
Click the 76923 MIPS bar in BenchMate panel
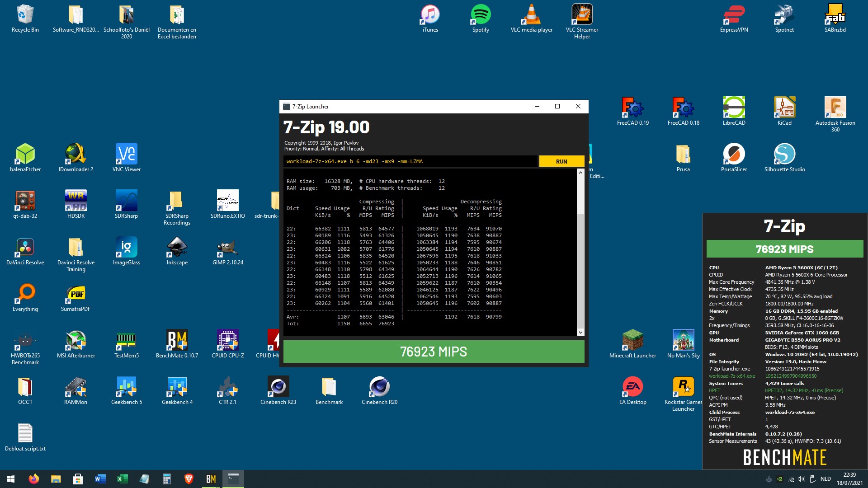click(785, 249)
